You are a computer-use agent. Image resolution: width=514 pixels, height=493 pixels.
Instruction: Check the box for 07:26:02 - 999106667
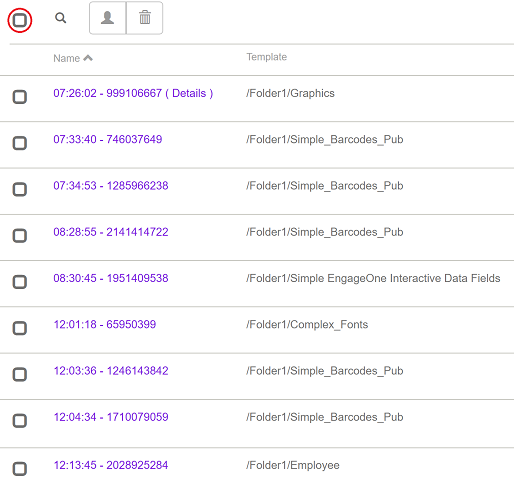(20, 97)
